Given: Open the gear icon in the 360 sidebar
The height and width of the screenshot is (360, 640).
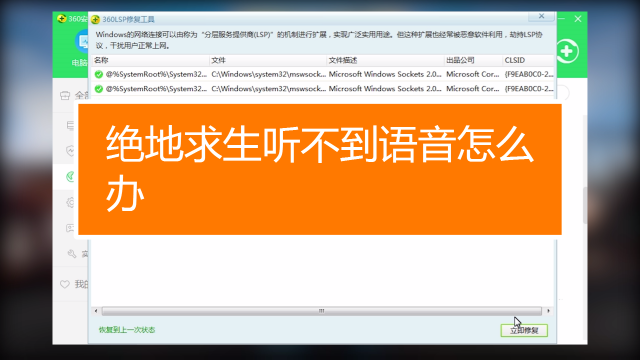Looking at the screenshot, I should click(x=70, y=202).
